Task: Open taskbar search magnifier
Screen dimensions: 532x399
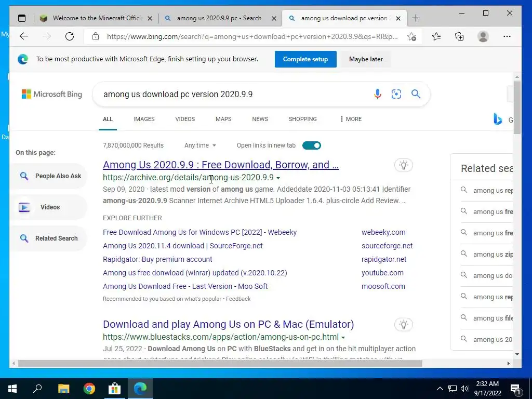Action: tap(37, 389)
